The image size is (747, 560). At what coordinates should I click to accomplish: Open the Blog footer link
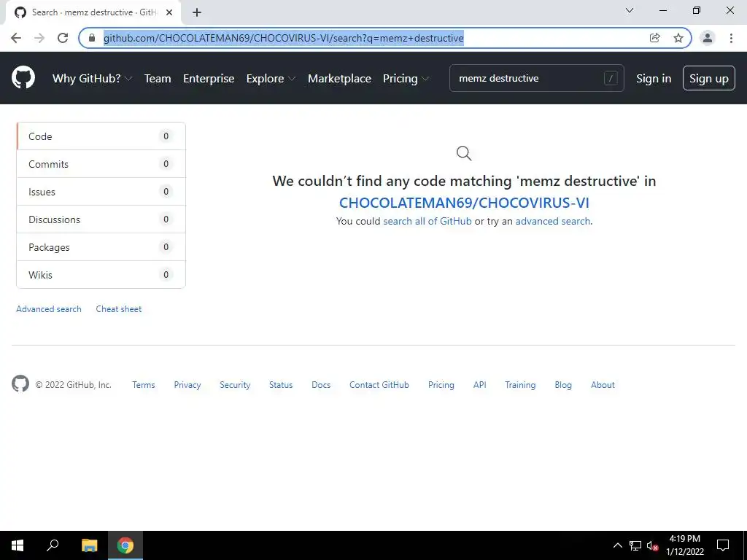pos(563,385)
